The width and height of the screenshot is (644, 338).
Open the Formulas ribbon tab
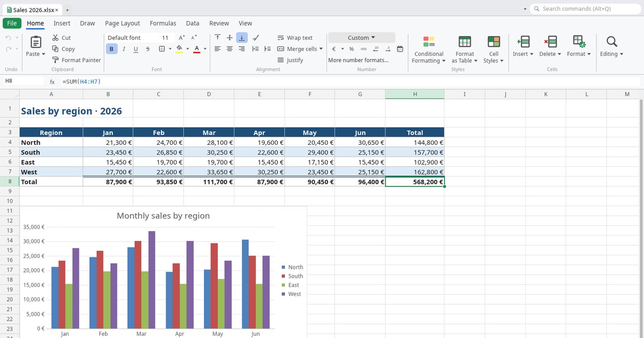click(163, 23)
